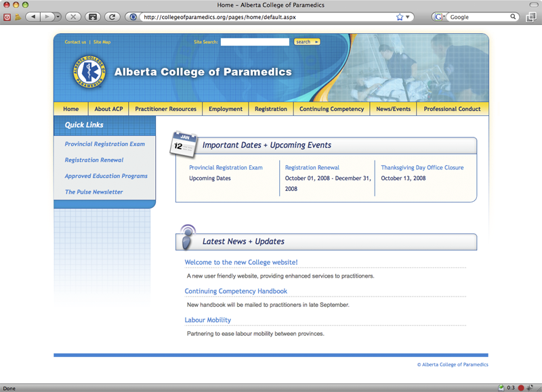Screen dimensions: 542x392
Task: Open the back/forward history dropdown
Action: point(57,17)
